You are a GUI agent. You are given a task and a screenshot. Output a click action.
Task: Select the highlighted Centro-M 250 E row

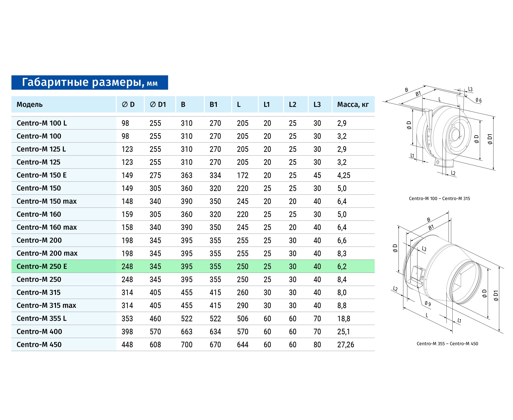[x=193, y=266]
